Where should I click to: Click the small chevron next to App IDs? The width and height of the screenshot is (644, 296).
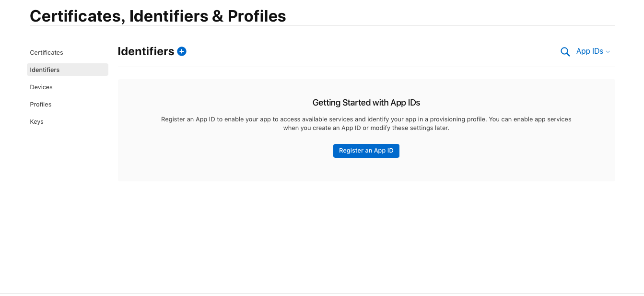tap(608, 52)
